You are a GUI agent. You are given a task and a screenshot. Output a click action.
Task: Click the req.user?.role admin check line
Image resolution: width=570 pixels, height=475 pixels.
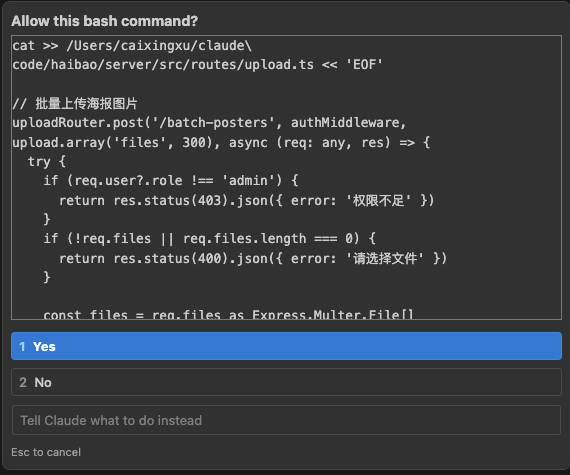tap(170, 181)
